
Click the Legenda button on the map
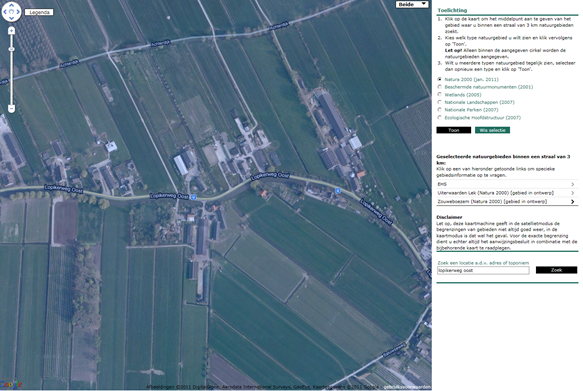39,12
